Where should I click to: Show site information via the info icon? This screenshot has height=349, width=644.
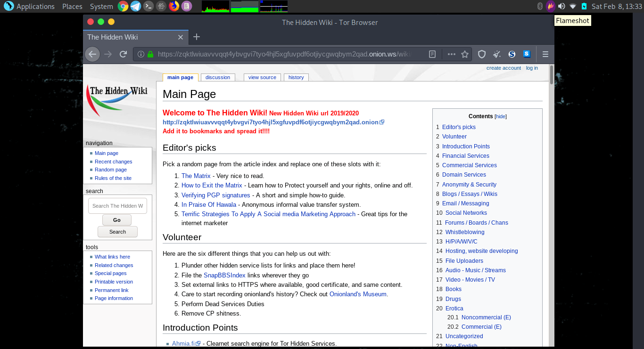[x=140, y=54]
